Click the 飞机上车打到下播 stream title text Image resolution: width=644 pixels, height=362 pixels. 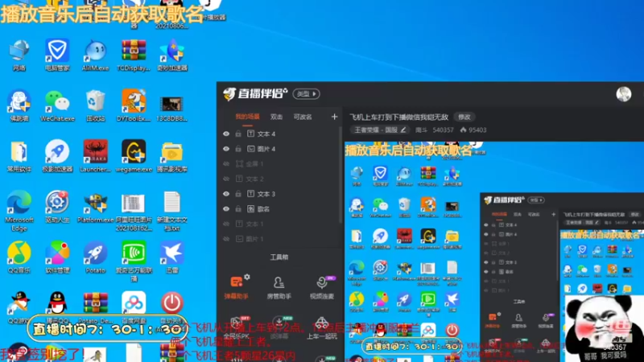coord(398,117)
